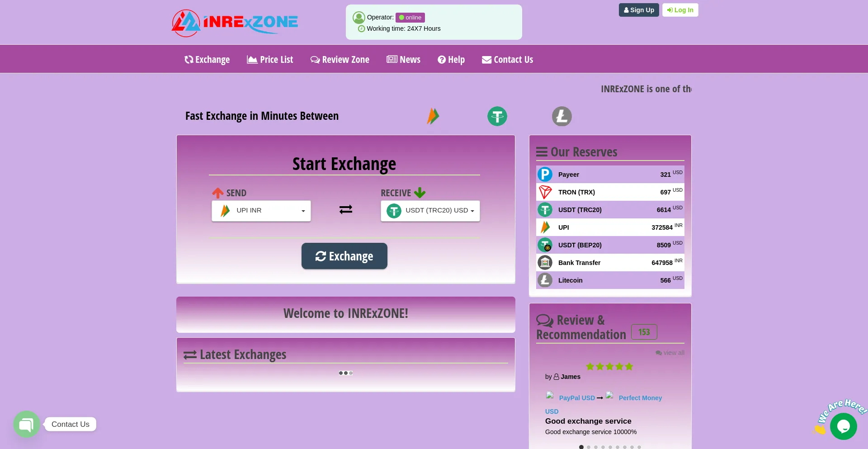
Task: Open the Help menu item
Action: (x=451, y=60)
